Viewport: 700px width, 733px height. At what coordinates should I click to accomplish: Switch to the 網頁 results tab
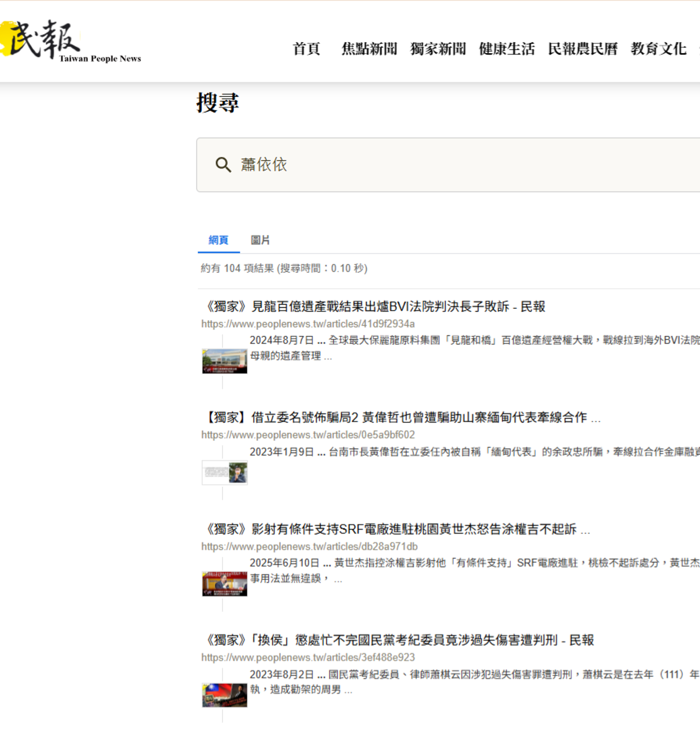(x=218, y=240)
